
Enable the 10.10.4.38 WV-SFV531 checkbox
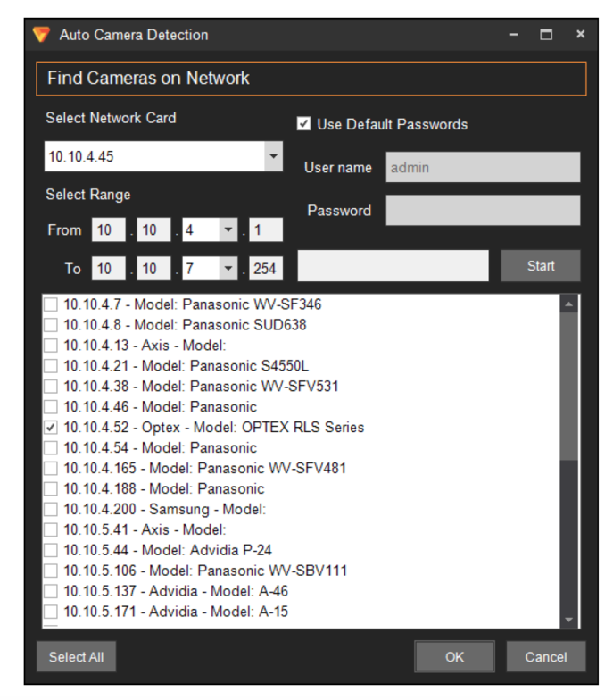(51, 387)
